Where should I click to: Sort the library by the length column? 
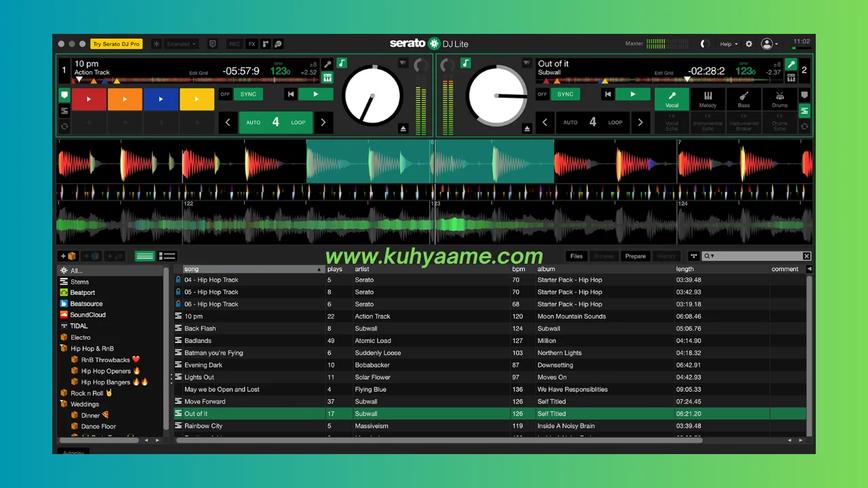(x=721, y=269)
